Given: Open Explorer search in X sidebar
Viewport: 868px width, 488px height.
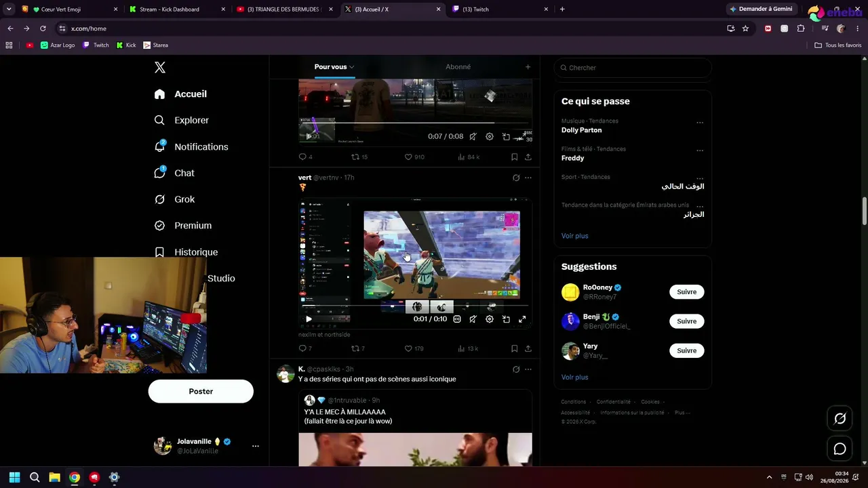Looking at the screenshot, I should (x=182, y=120).
